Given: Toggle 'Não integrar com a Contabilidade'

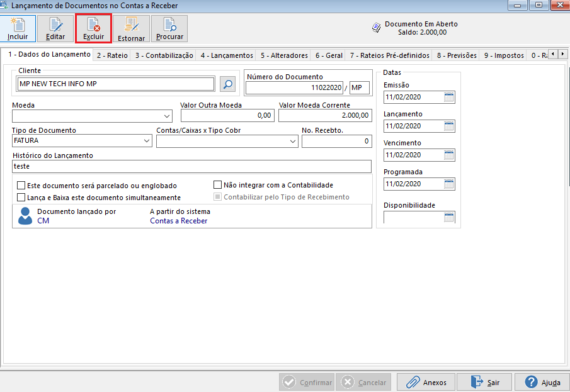Looking at the screenshot, I should [x=217, y=185].
